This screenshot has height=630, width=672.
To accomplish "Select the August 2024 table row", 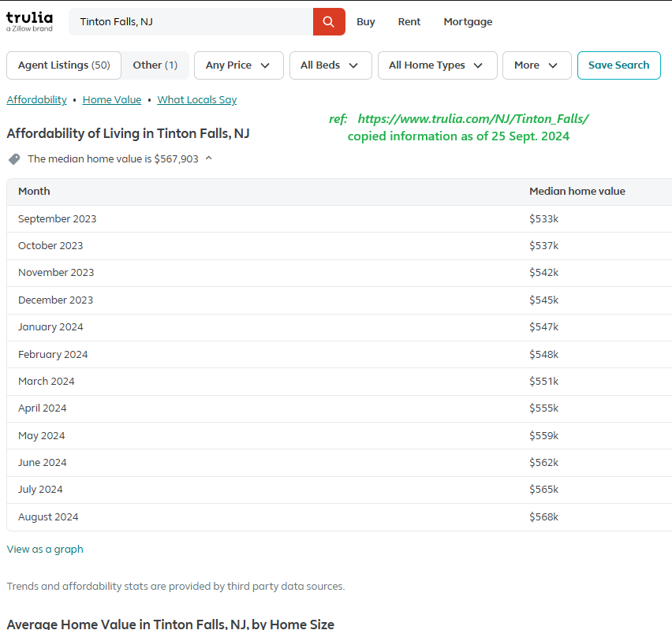I will pos(339,517).
